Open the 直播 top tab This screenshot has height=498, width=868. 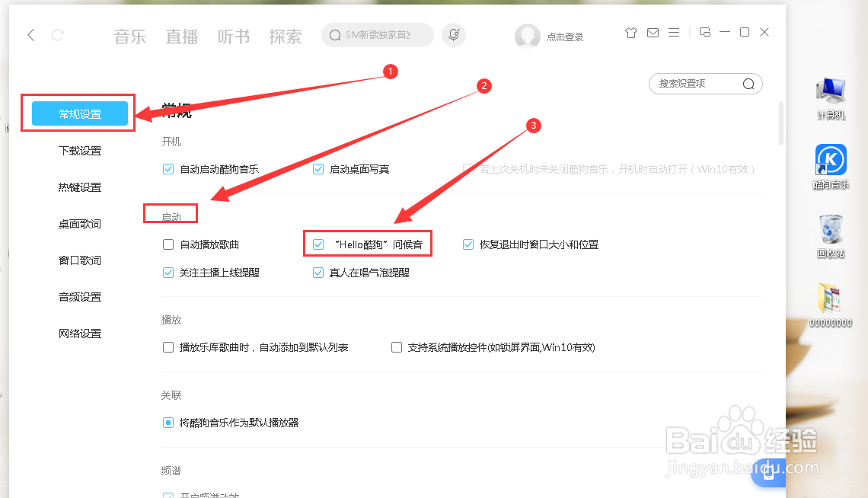pyautogui.click(x=181, y=37)
